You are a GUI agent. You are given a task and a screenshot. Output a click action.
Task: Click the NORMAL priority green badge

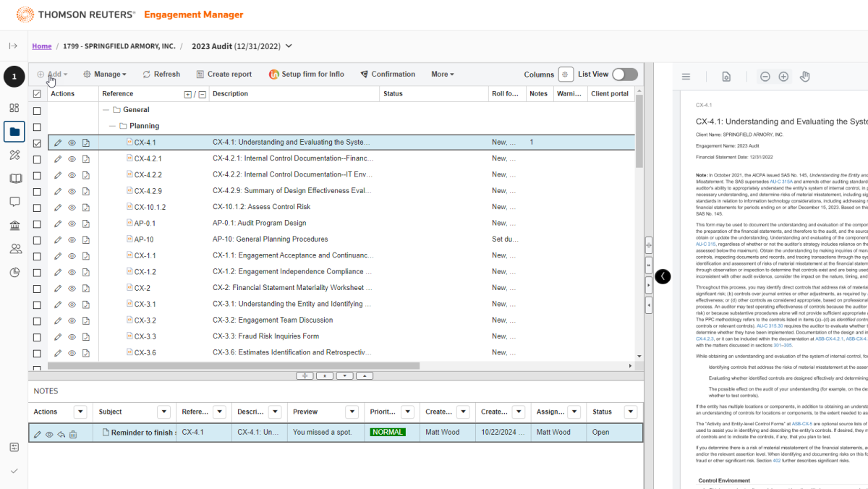388,433
